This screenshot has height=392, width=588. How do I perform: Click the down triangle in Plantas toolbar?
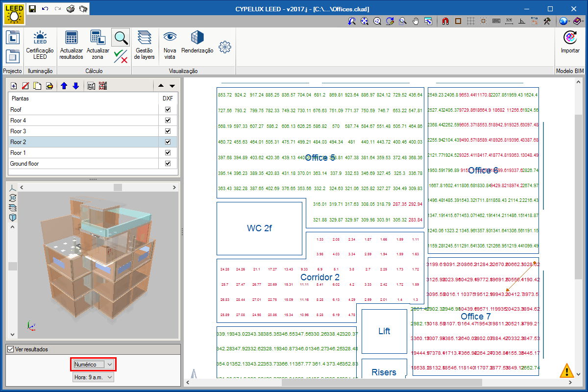(x=171, y=86)
